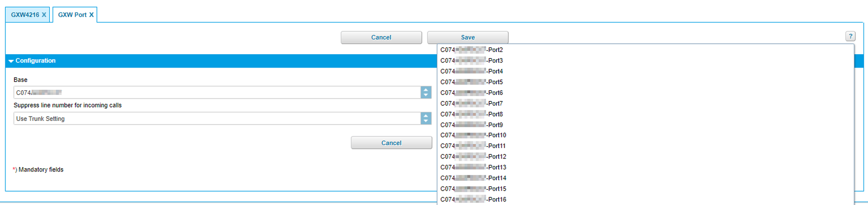Open the Base dropdown arrow
Viewport: 868px width, 205px height.
(426, 92)
